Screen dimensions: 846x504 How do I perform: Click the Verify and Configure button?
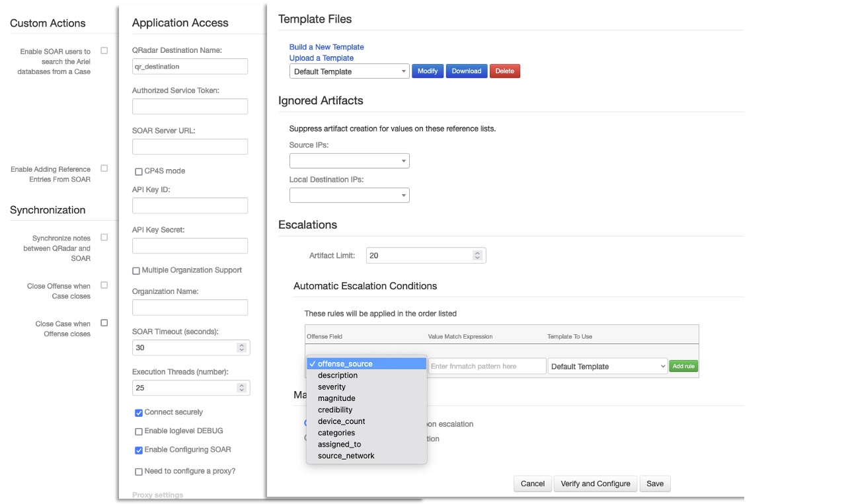pos(595,484)
